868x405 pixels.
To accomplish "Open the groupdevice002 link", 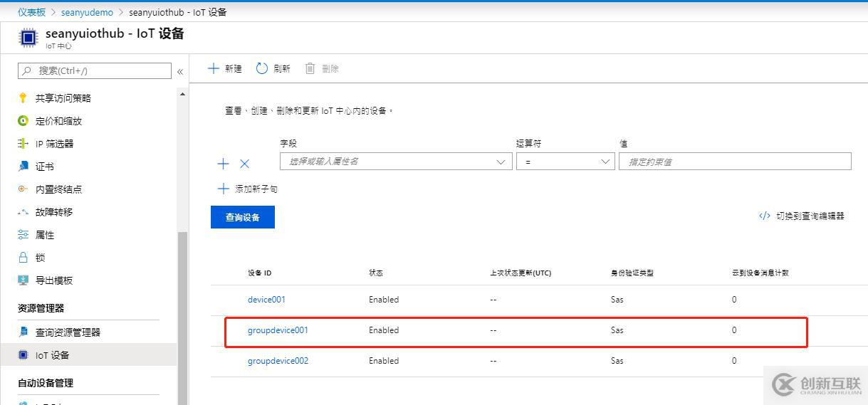I will click(278, 361).
